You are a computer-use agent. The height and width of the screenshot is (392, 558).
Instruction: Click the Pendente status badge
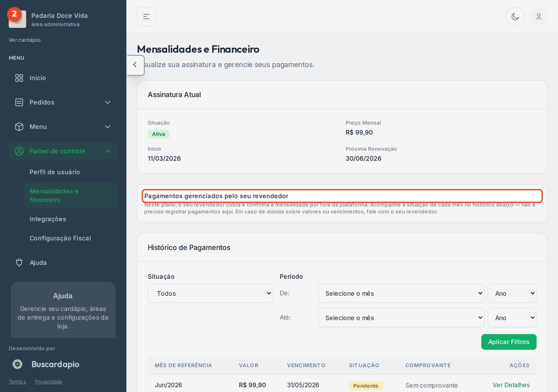tap(366, 386)
